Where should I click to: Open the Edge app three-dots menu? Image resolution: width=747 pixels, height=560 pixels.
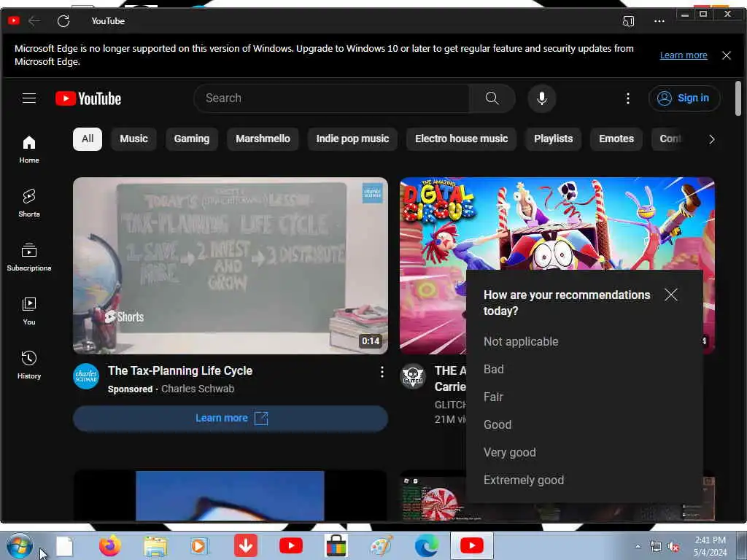659,21
